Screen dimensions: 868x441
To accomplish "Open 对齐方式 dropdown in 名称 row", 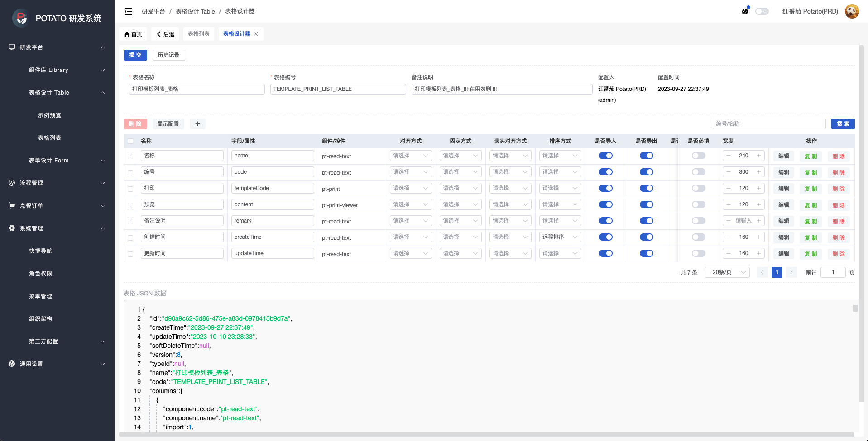I will [x=411, y=156].
